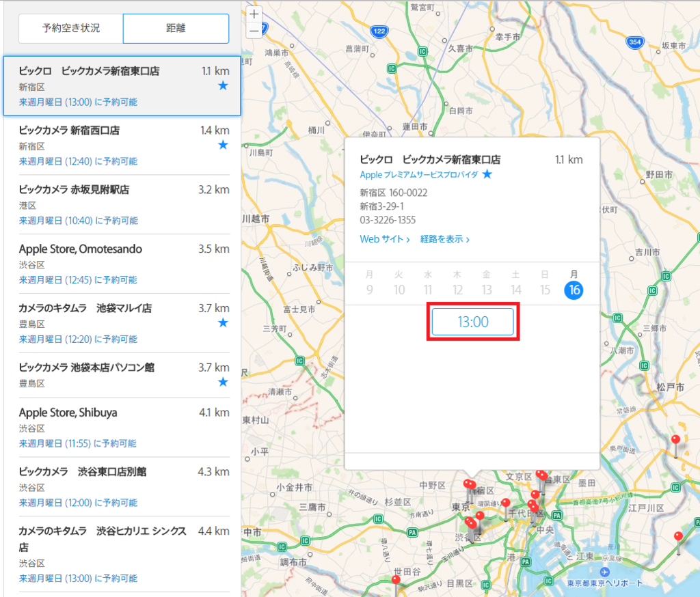This screenshot has width=700, height=597.
Task: Click the red map pin near 千代田区 label
Action: pyautogui.click(x=506, y=503)
